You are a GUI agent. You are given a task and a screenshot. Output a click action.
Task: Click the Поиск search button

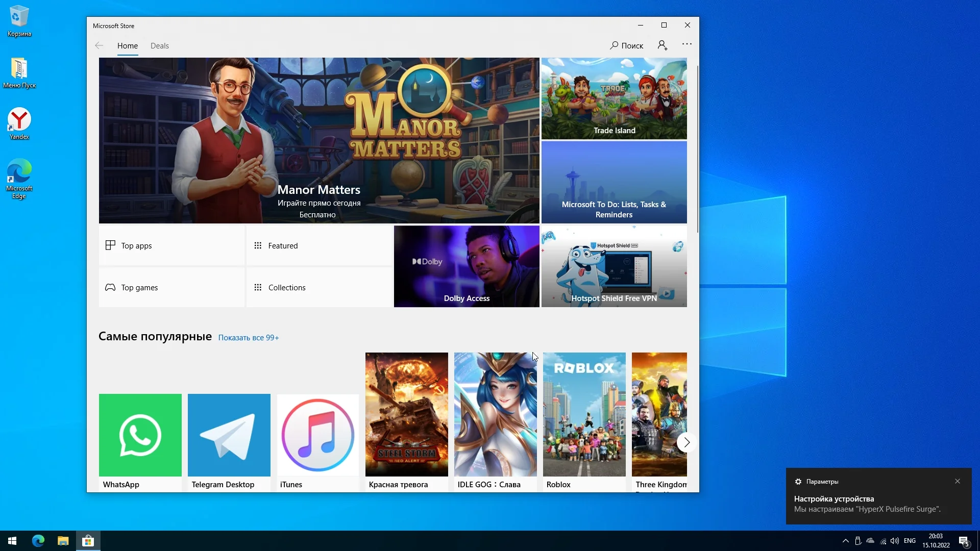(626, 45)
